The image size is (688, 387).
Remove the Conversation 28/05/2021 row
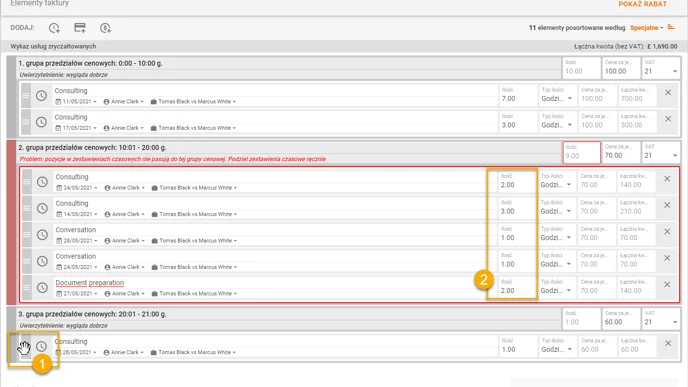(x=667, y=231)
